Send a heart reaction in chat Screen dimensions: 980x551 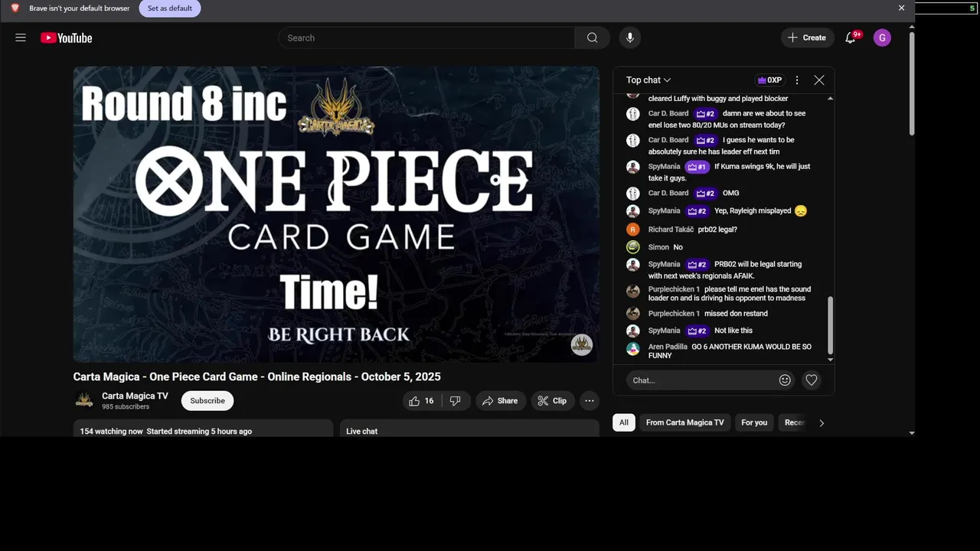click(x=812, y=380)
